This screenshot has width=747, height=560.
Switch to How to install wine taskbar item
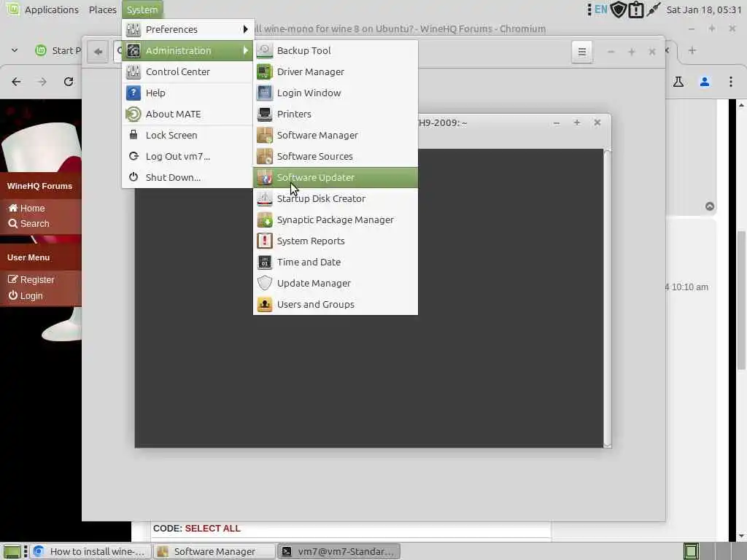click(x=91, y=551)
